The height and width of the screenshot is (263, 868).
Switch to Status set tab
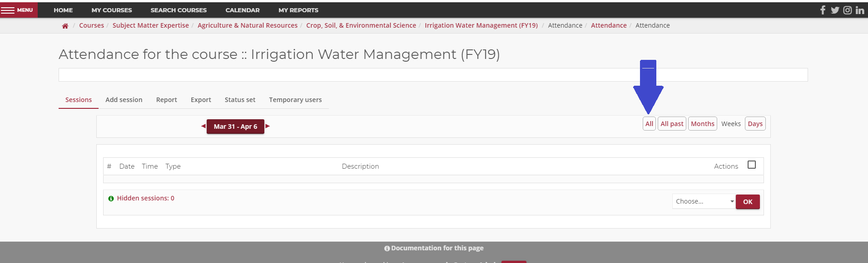coord(240,100)
